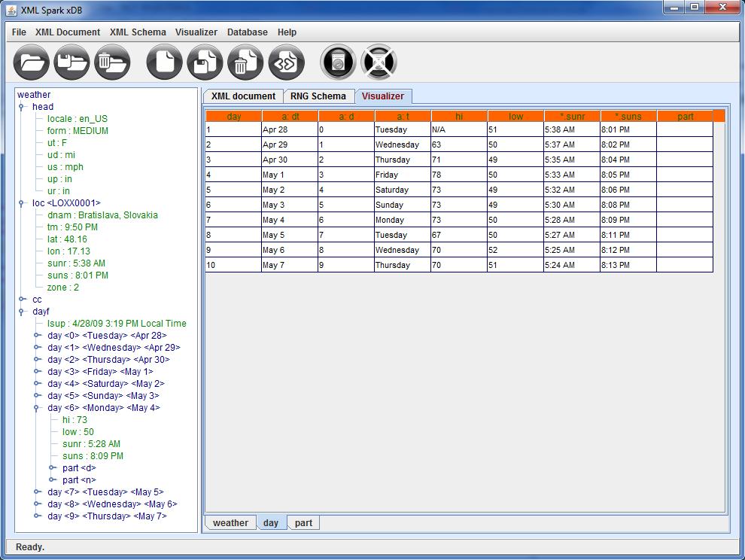Select the 'lat : 48.16' tree item
The image size is (745, 560).
[67, 239]
